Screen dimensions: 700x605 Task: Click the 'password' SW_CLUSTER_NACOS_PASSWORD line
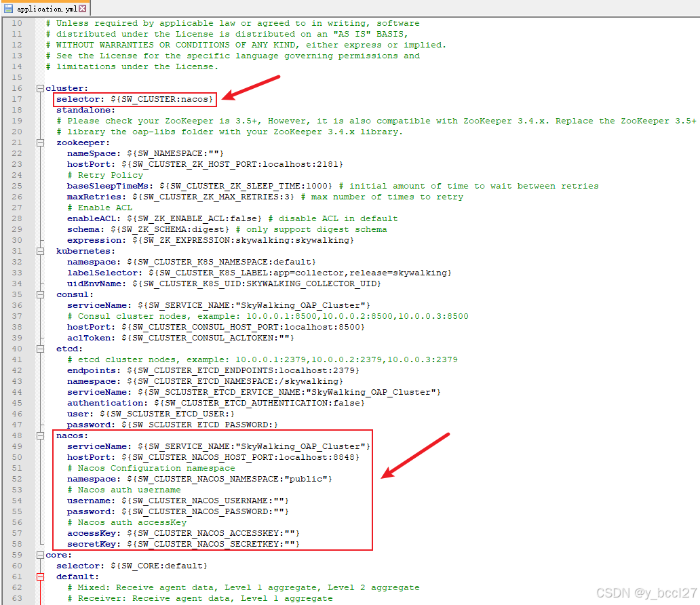click(178, 511)
